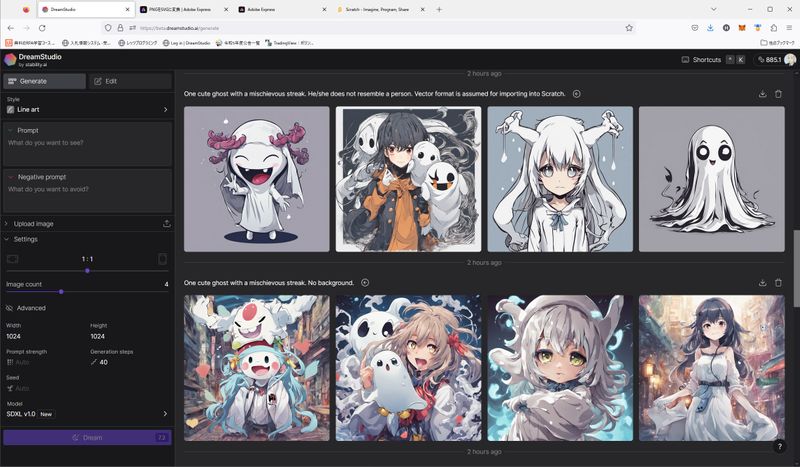Download the first row of generated images
The image size is (800, 467).
[x=763, y=94]
